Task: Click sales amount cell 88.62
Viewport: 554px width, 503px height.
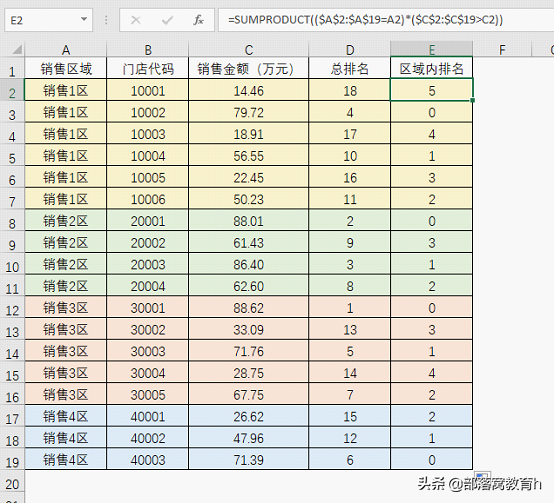Action: [x=249, y=308]
